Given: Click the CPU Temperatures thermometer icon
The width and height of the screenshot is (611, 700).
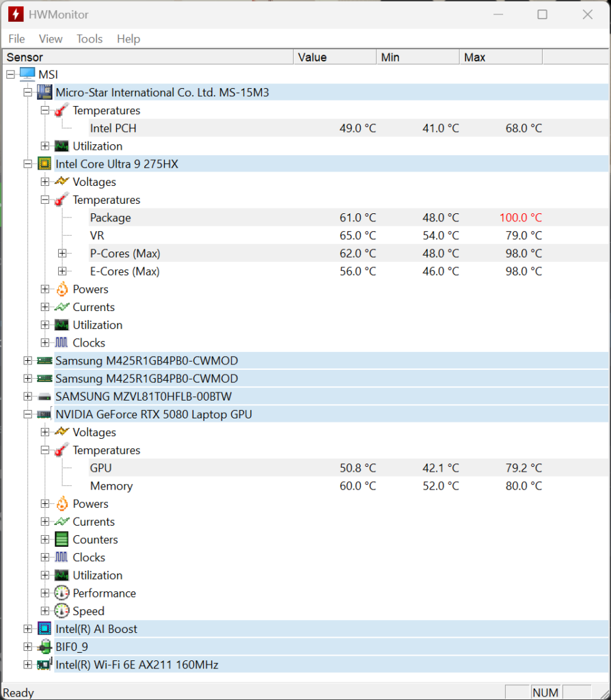Looking at the screenshot, I should (62, 200).
